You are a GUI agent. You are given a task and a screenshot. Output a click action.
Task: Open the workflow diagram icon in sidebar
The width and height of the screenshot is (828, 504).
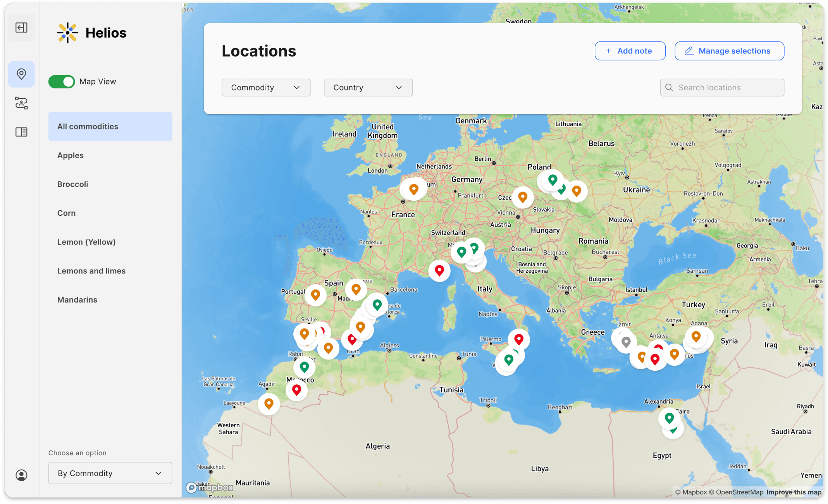click(x=21, y=103)
